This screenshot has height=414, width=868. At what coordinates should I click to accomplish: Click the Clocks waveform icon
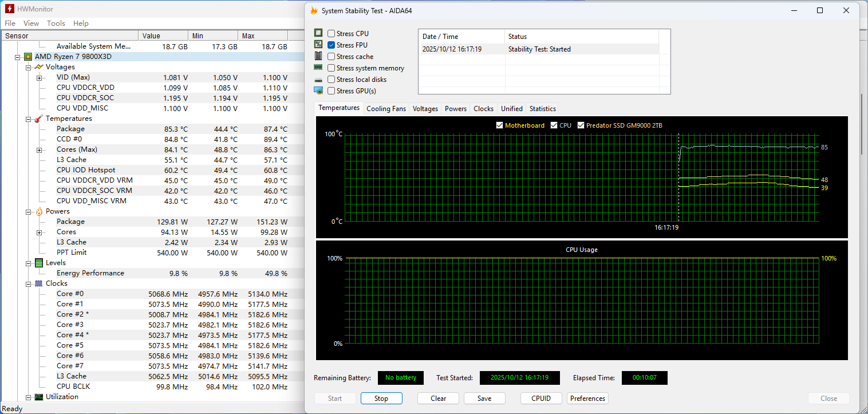pyautogui.click(x=39, y=283)
